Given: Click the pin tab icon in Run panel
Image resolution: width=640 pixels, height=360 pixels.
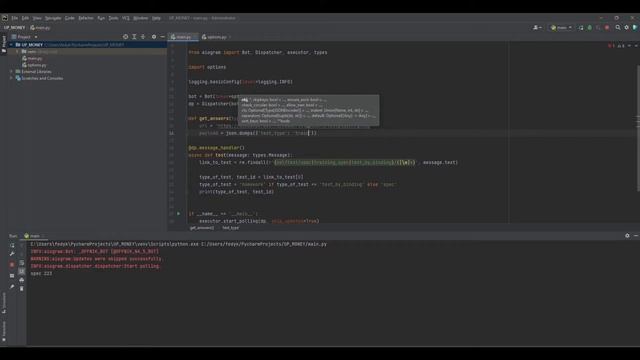Looking at the screenshot, I should [x=12, y=287].
